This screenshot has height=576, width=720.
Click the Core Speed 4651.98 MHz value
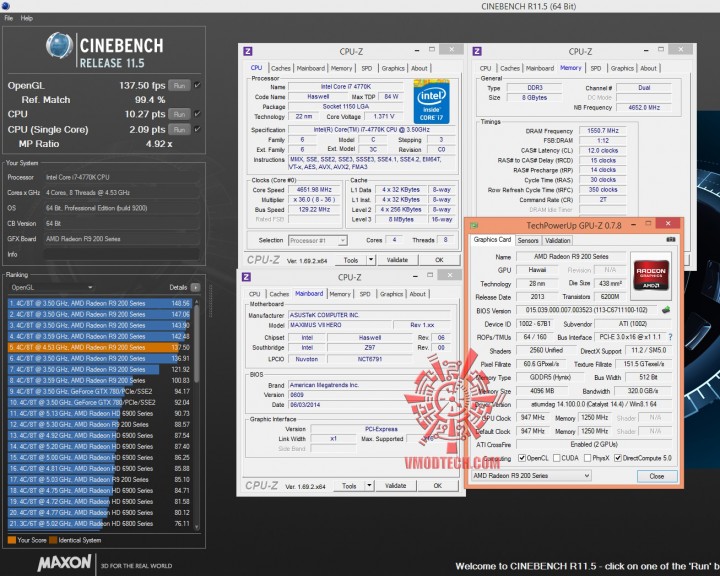[314, 189]
